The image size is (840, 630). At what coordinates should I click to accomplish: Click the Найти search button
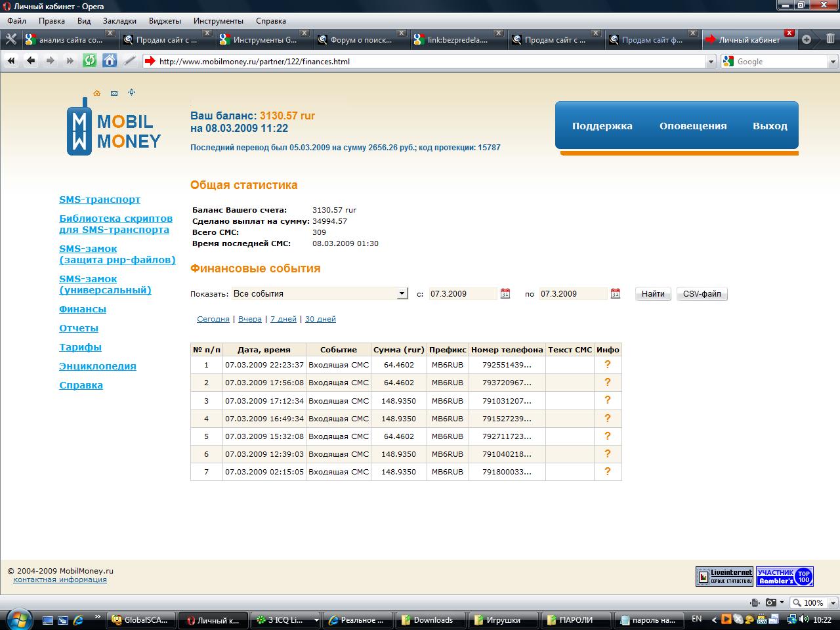653,293
